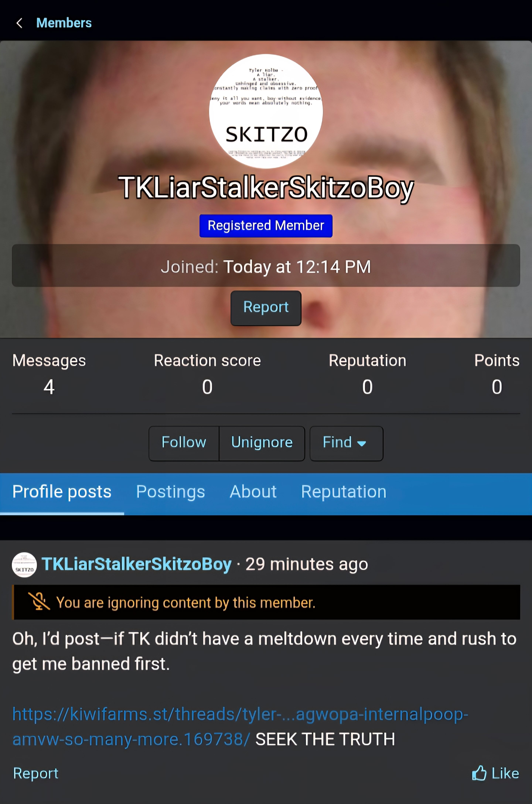This screenshot has height=804, width=532.
Task: Open the Postings tab
Action: 171,493
